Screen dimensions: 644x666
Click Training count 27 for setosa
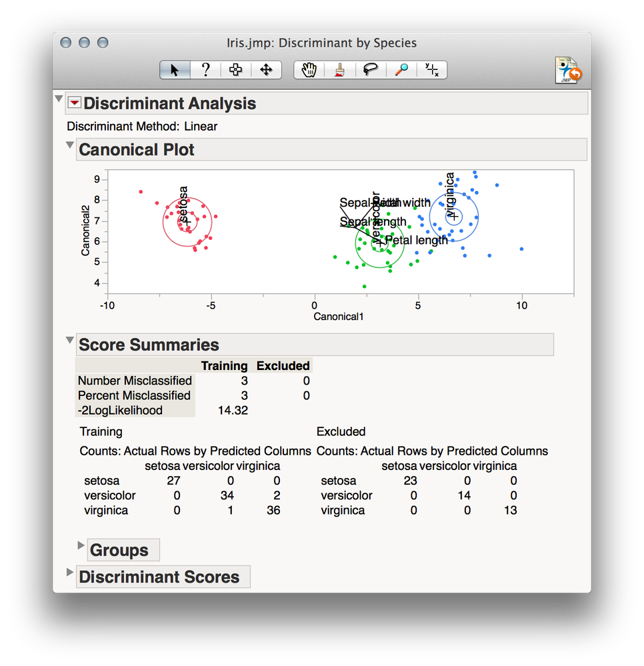(x=173, y=481)
